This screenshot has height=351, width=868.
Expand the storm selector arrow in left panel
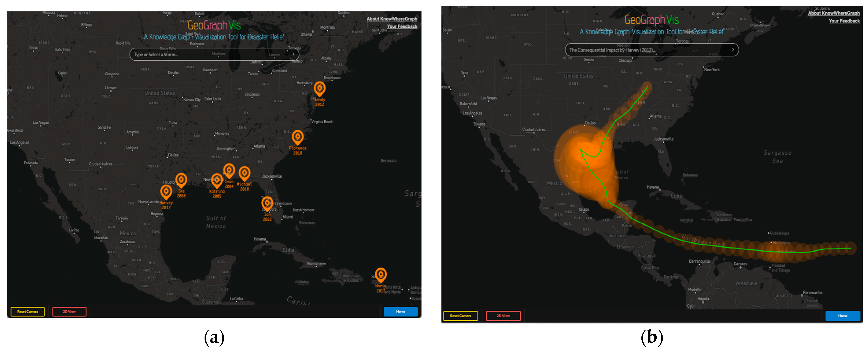(294, 54)
